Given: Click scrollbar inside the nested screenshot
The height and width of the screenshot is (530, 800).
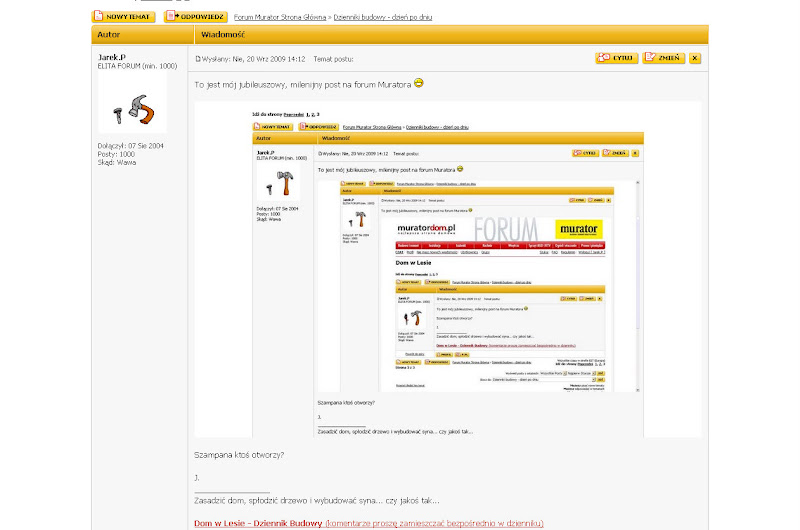Looking at the screenshot, I should [x=638, y=286].
